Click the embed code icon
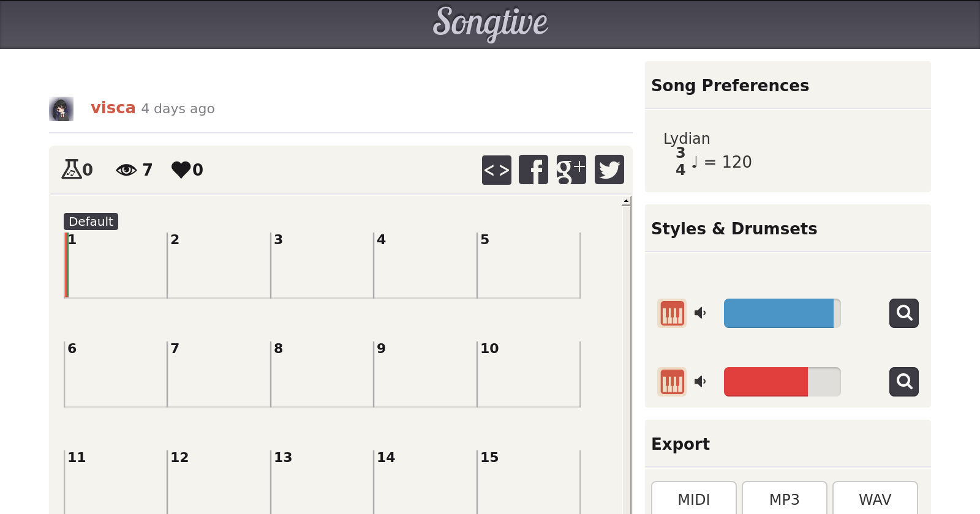 click(x=496, y=169)
